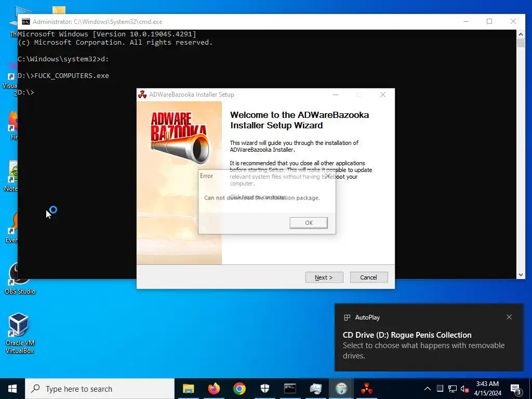The height and width of the screenshot is (399, 532).
Task: Open File Explorer from the taskbar
Action: pyautogui.click(x=188, y=389)
